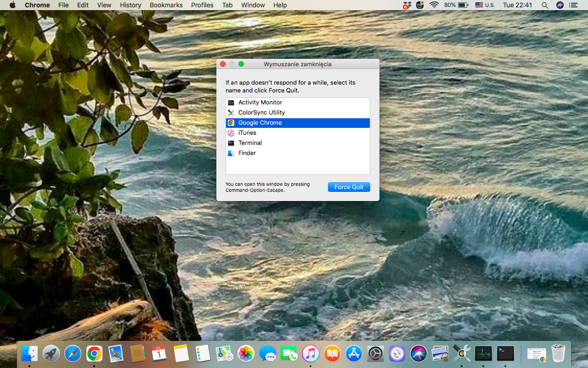Click the Force Quit button
The width and height of the screenshot is (588, 368).
[349, 187]
